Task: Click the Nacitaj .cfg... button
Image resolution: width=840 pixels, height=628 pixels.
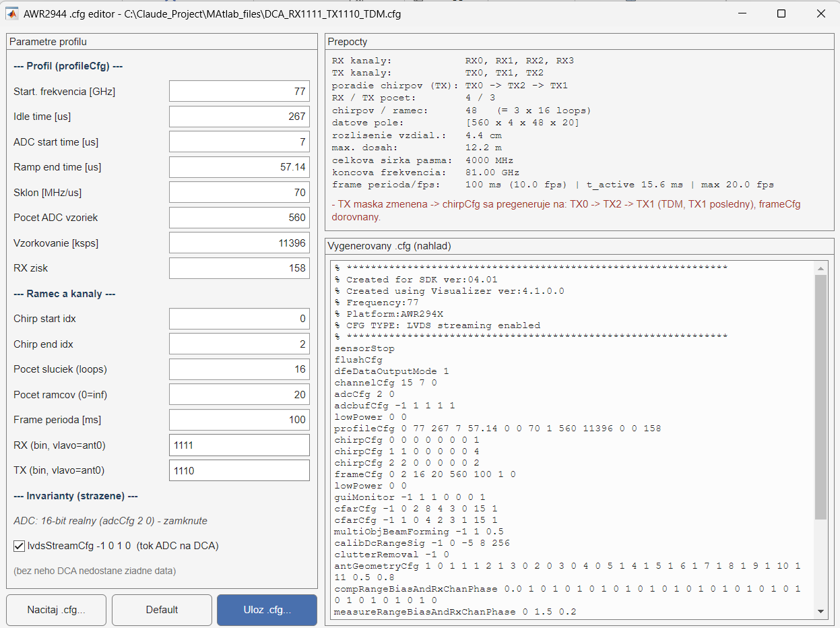Action: [x=57, y=610]
